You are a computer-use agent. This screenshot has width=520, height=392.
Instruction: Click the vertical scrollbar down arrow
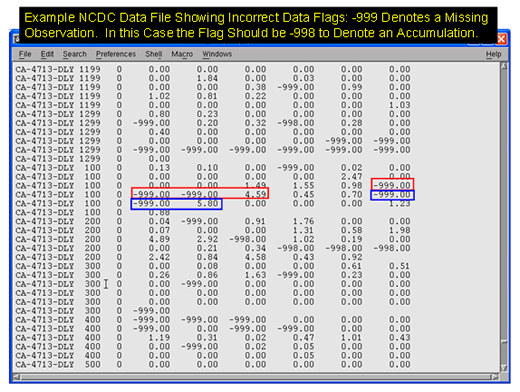504,368
